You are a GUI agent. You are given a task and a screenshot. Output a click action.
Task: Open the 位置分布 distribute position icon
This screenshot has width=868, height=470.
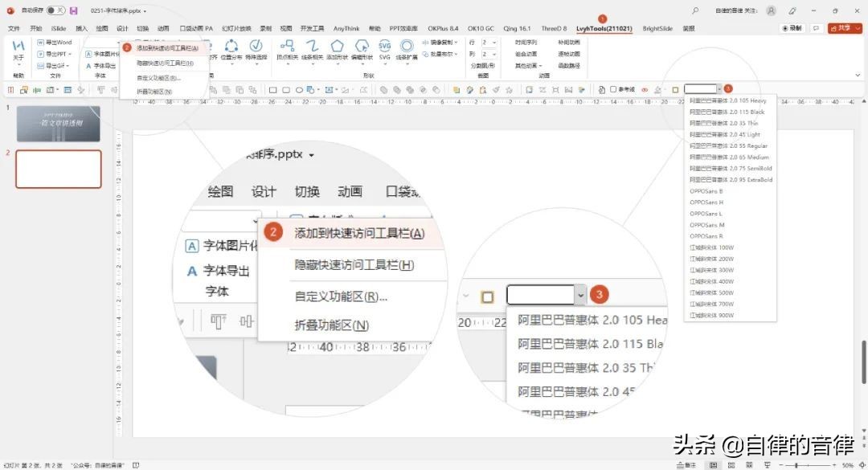click(232, 50)
